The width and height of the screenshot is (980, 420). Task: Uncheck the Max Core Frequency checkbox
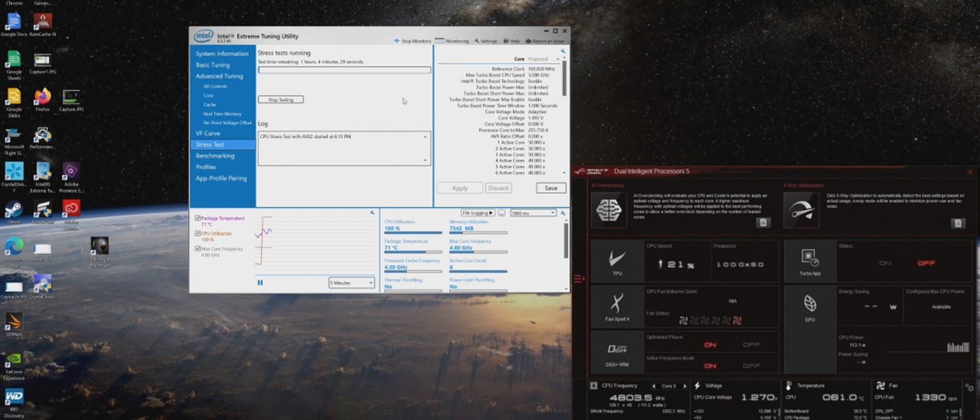pos(197,248)
